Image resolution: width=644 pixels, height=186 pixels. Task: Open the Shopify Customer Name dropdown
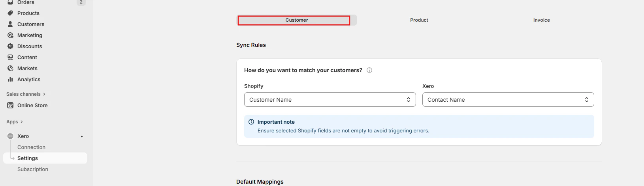[x=330, y=100]
